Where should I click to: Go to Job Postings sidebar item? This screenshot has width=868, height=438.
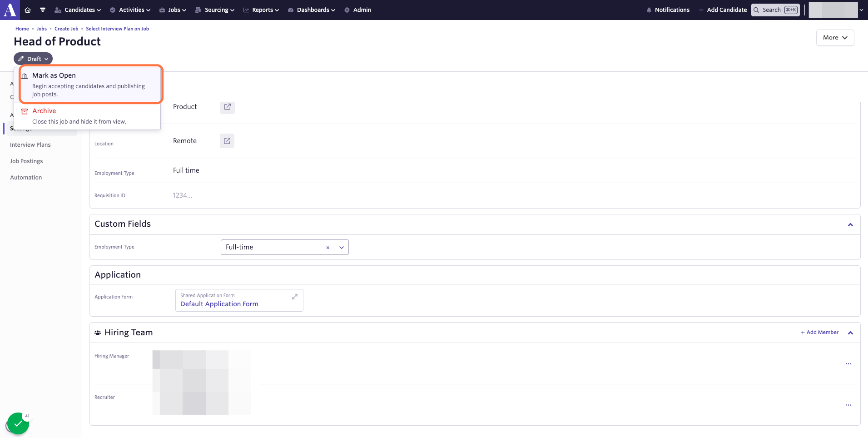26,161
